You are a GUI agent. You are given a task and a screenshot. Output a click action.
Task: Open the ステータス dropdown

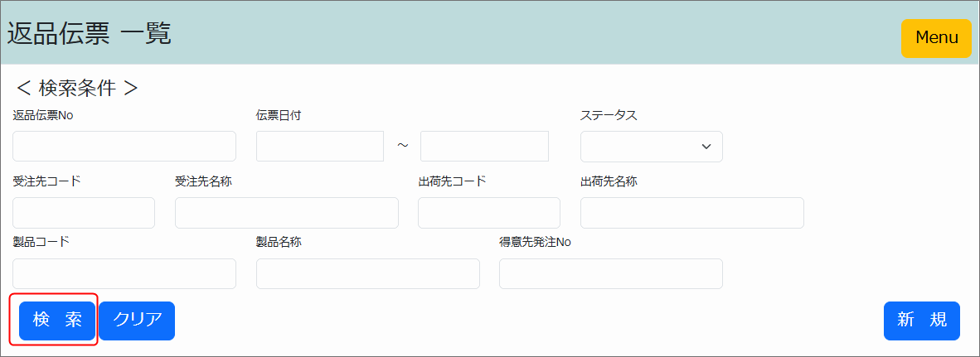pos(651,147)
